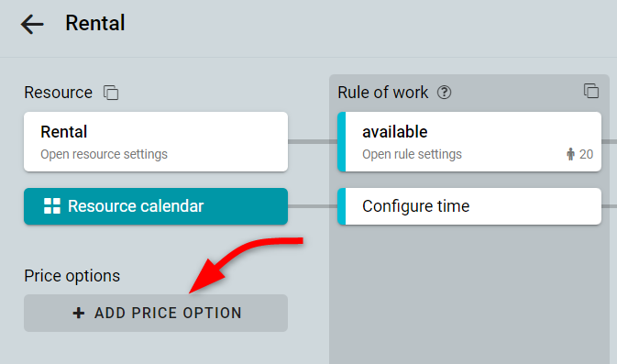This screenshot has height=364, width=617.
Task: Go back using the left arrow icon
Action: [x=32, y=24]
